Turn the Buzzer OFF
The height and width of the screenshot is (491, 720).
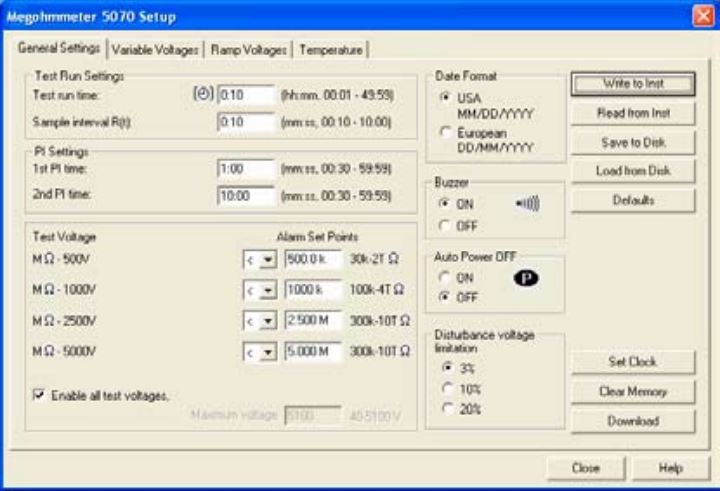[x=444, y=225]
